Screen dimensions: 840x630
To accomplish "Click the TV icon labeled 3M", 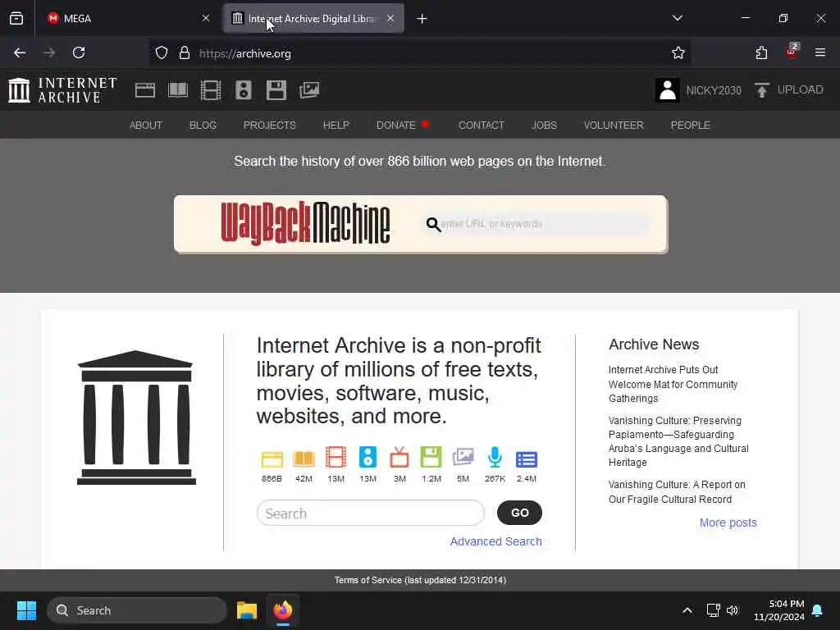I will pos(399,458).
